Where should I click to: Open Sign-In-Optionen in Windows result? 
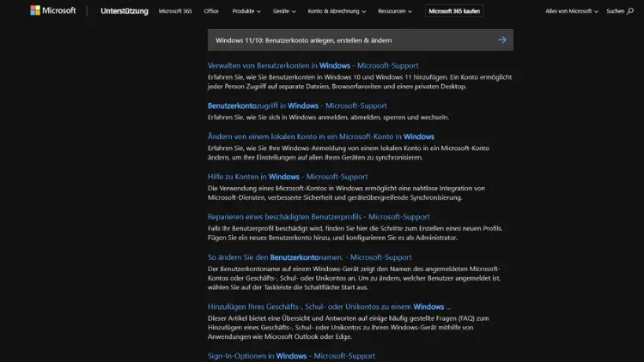(x=291, y=356)
